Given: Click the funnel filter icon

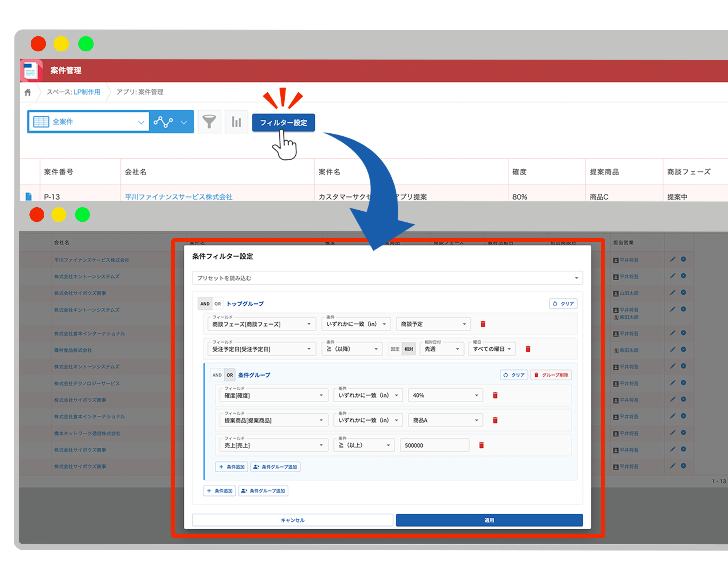Looking at the screenshot, I should click(x=209, y=122).
